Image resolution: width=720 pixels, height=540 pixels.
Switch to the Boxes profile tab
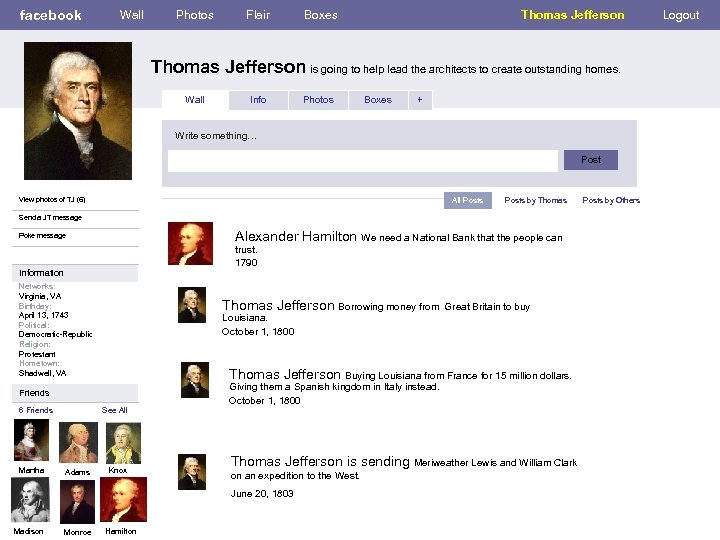tap(378, 100)
